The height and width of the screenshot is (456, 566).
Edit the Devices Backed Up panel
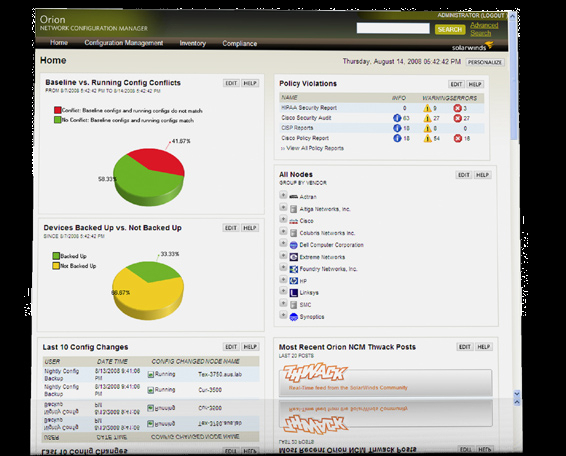point(231,228)
